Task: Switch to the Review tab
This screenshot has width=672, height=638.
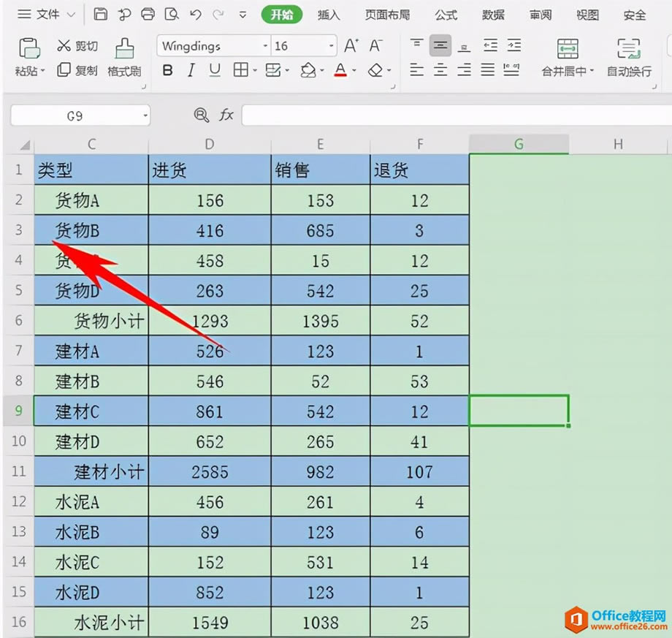Action: [541, 15]
